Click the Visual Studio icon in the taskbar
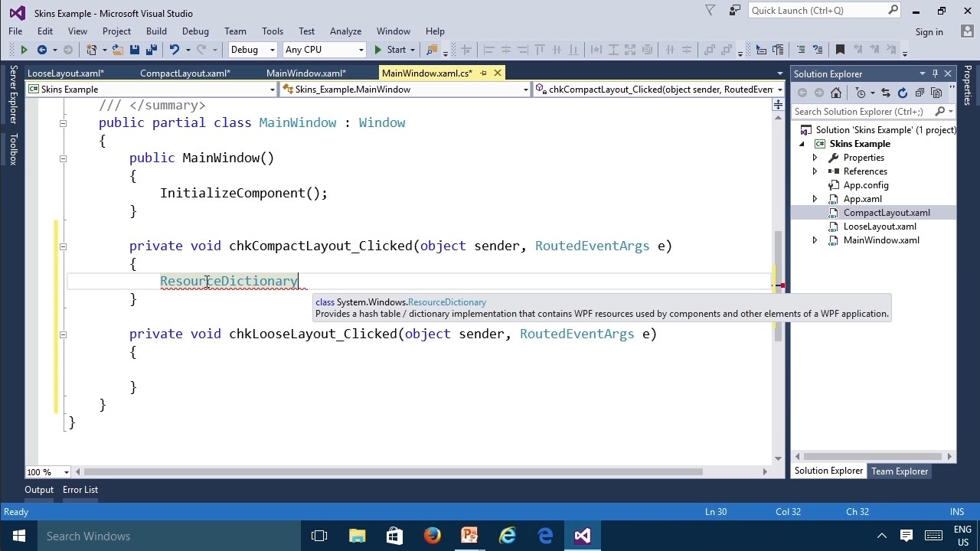This screenshot has height=551, width=980. tap(583, 536)
